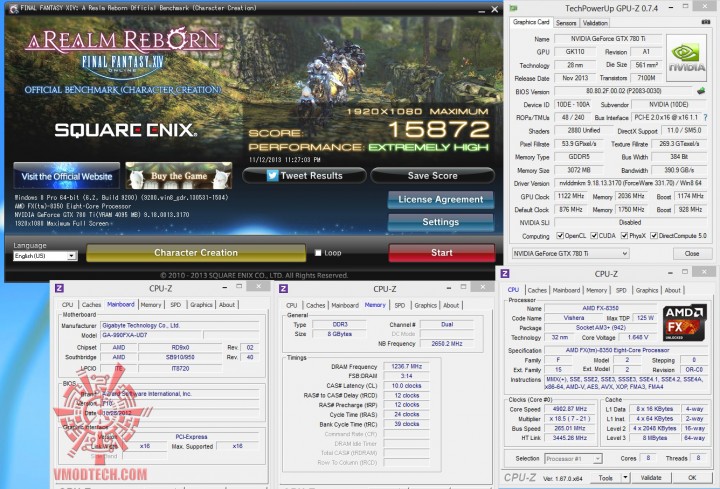Screen dimensions: 720x489
Task: Open About tab in CPU-Z Mainboard window
Action: click(226, 304)
